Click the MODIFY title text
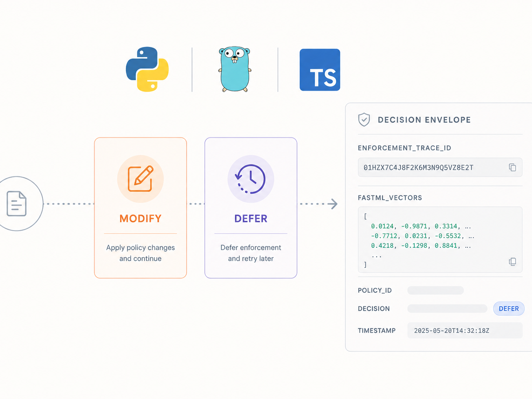This screenshot has width=532, height=399. pyautogui.click(x=141, y=219)
